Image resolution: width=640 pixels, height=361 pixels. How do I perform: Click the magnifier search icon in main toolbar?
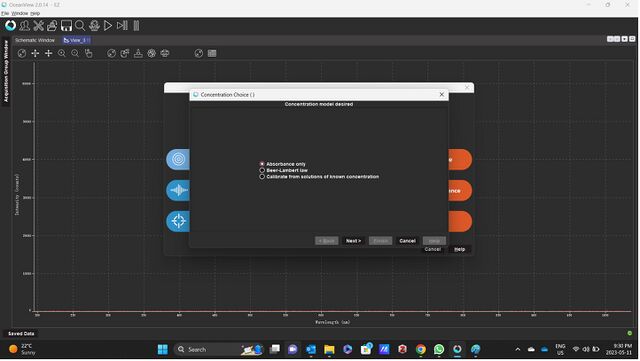pyautogui.click(x=80, y=26)
